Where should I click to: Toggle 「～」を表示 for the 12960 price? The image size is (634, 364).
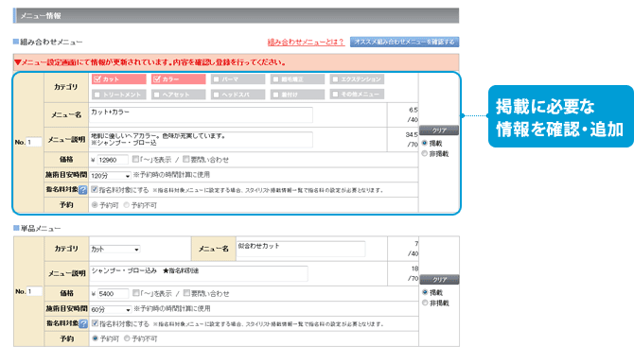click(136, 159)
